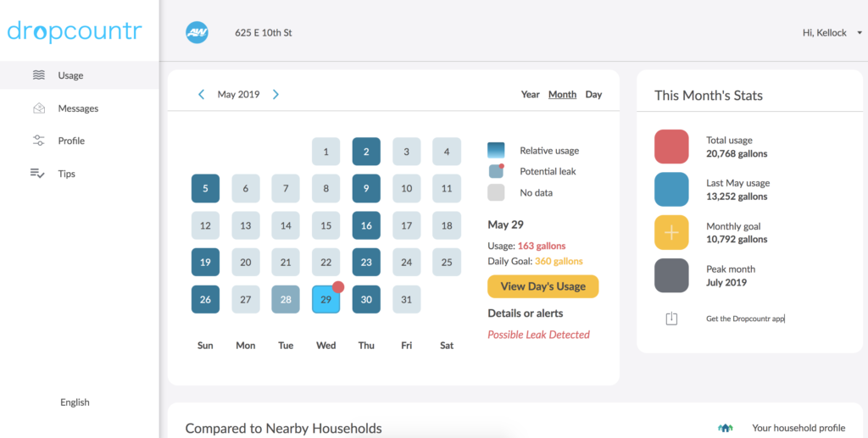
Task: Click the dropcountr logo
Action: [x=75, y=31]
